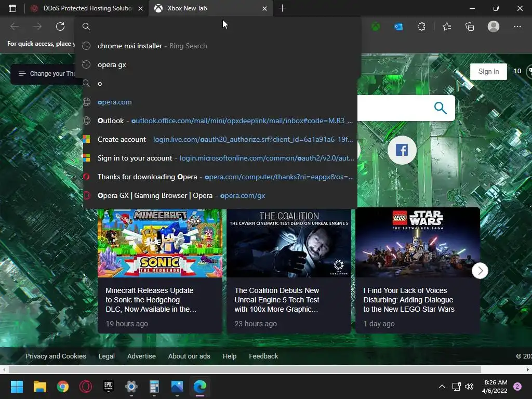Open the network status tray icon

coord(456,387)
